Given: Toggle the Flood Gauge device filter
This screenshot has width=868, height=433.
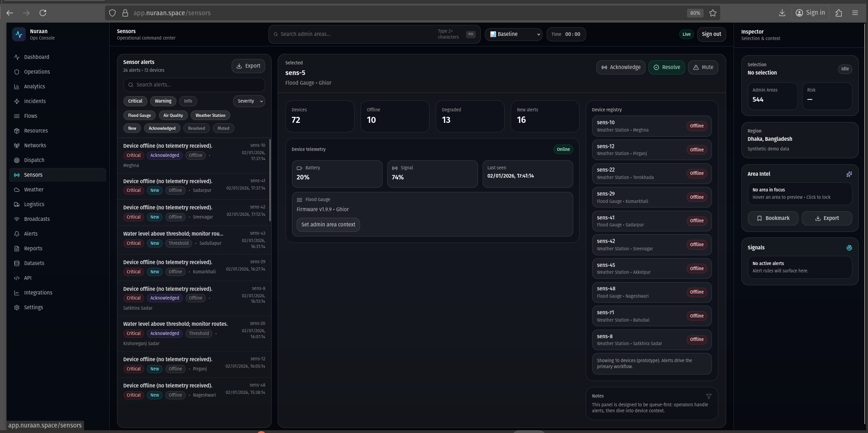Looking at the screenshot, I should click(x=139, y=115).
